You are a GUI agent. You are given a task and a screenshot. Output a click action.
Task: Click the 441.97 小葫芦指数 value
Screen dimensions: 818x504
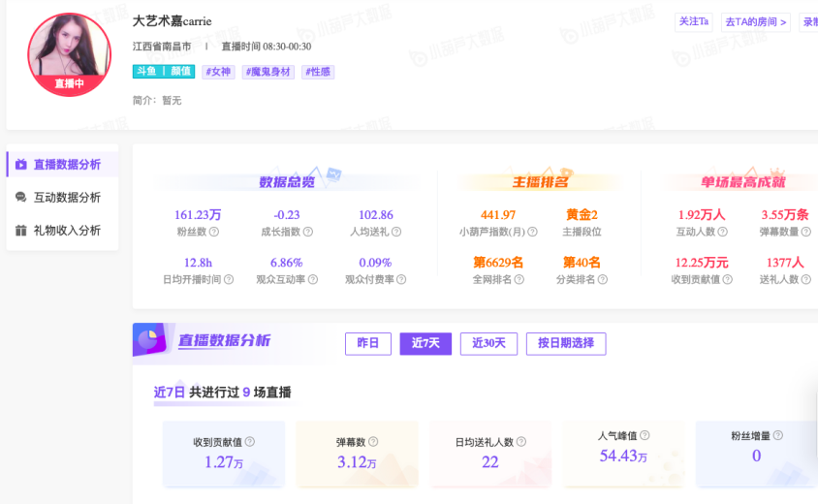[498, 215]
